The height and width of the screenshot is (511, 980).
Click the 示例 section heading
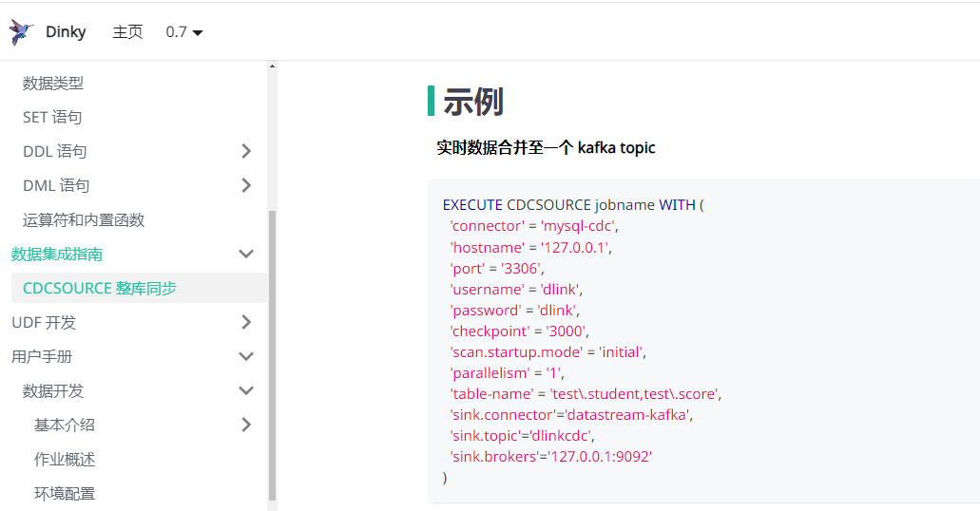473,102
